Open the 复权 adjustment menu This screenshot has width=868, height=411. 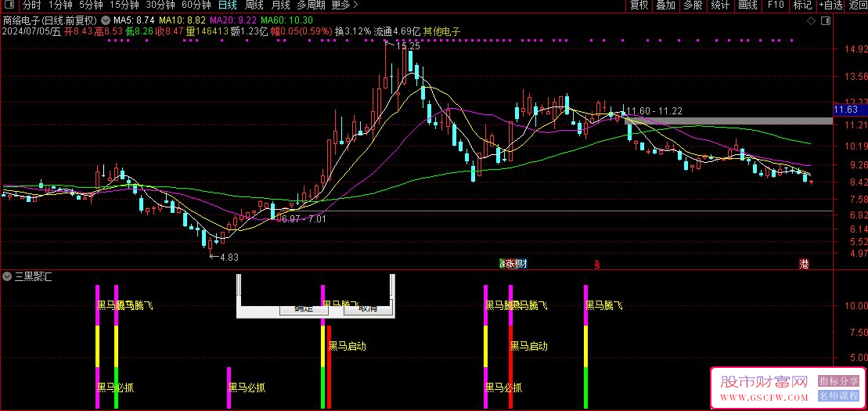coord(638,5)
